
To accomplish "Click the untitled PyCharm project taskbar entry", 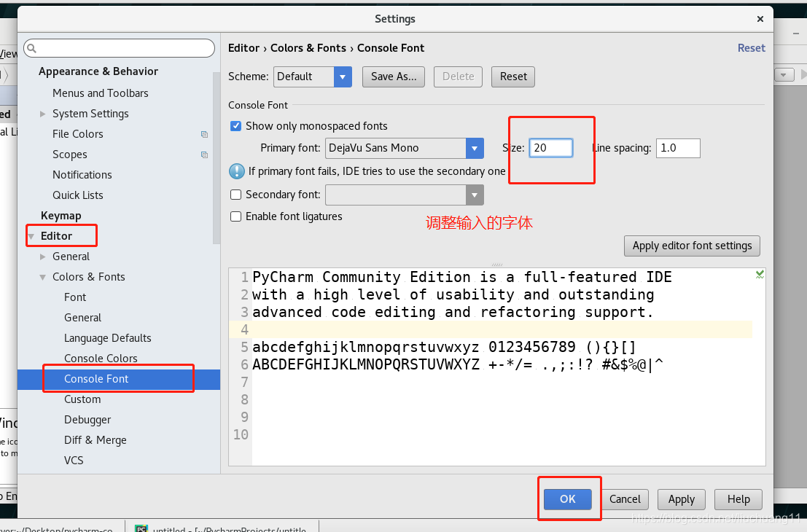I will (x=222, y=528).
